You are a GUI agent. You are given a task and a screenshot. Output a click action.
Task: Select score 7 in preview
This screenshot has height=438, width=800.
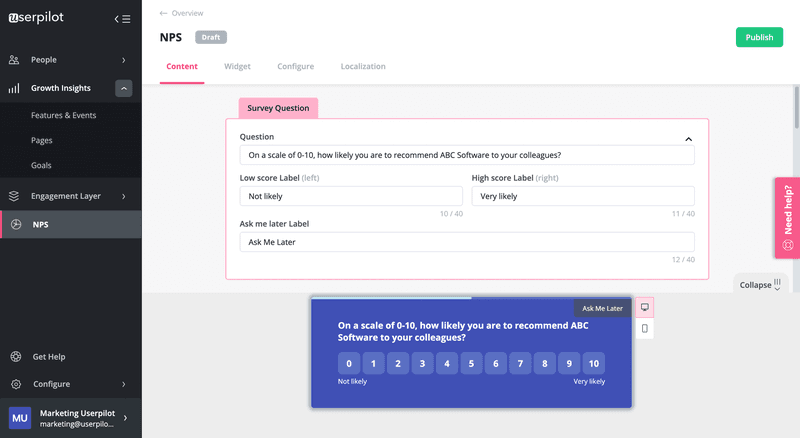(x=520, y=363)
